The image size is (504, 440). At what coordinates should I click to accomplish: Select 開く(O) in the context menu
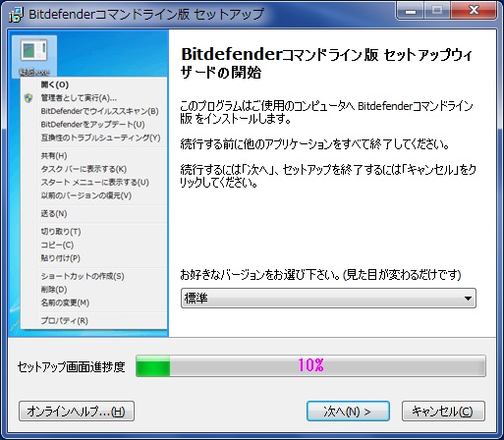(x=55, y=84)
